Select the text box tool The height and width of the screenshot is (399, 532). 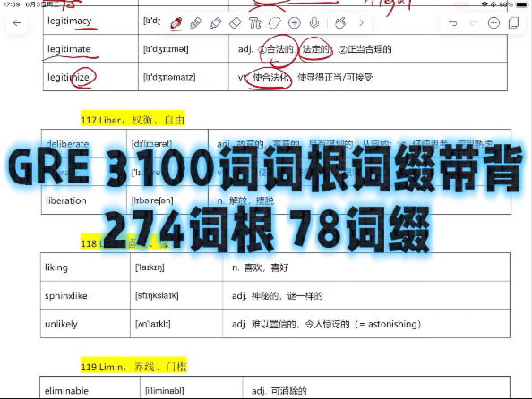254,23
